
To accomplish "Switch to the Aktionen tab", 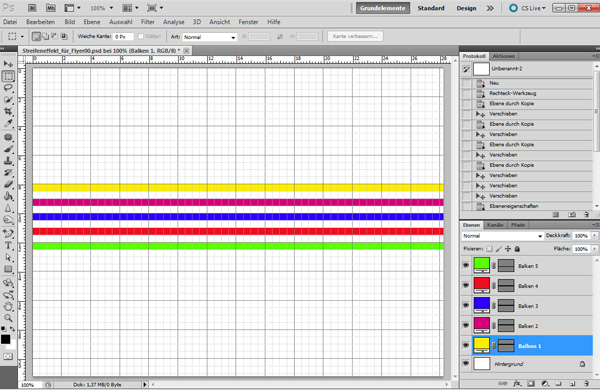I will point(504,56).
